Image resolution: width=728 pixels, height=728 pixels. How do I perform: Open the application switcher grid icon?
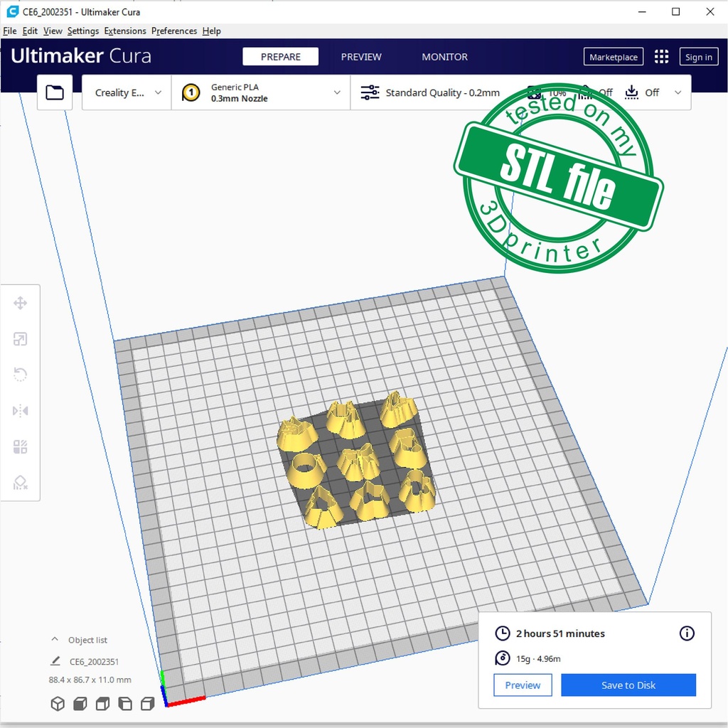point(661,57)
